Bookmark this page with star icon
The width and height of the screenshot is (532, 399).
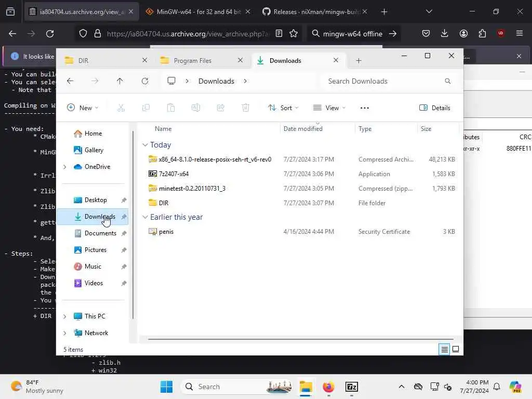point(294,34)
